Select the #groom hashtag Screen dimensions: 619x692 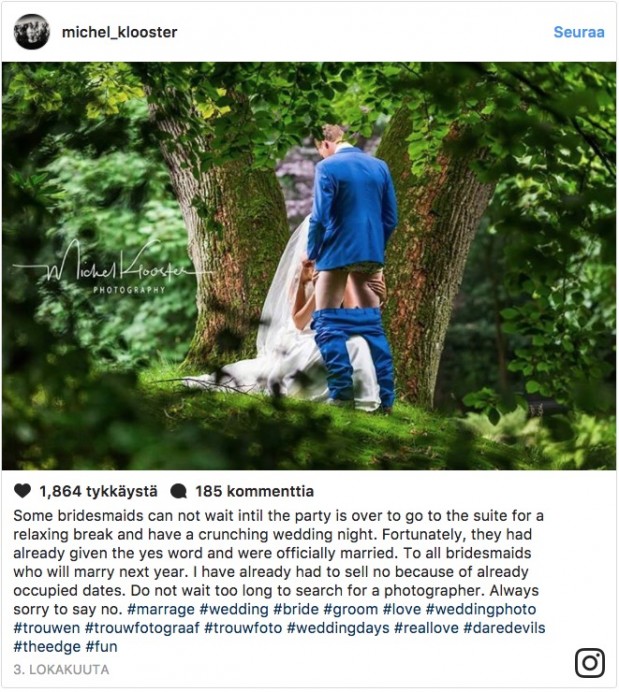351,609
